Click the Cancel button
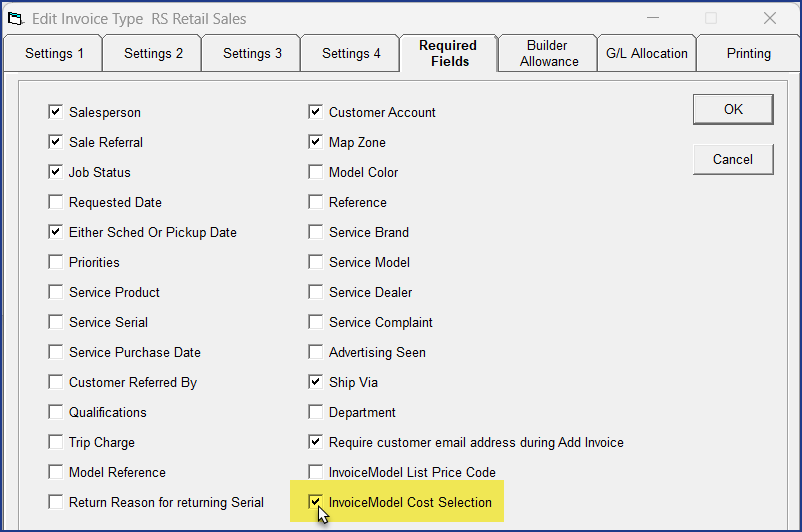The width and height of the screenshot is (802, 532). [x=733, y=159]
